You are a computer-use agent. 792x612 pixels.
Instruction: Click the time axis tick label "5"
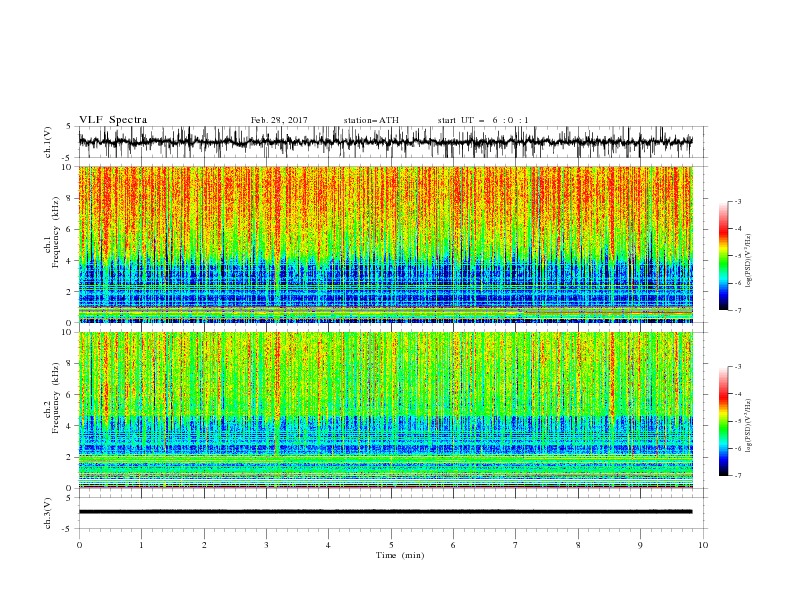pos(391,545)
